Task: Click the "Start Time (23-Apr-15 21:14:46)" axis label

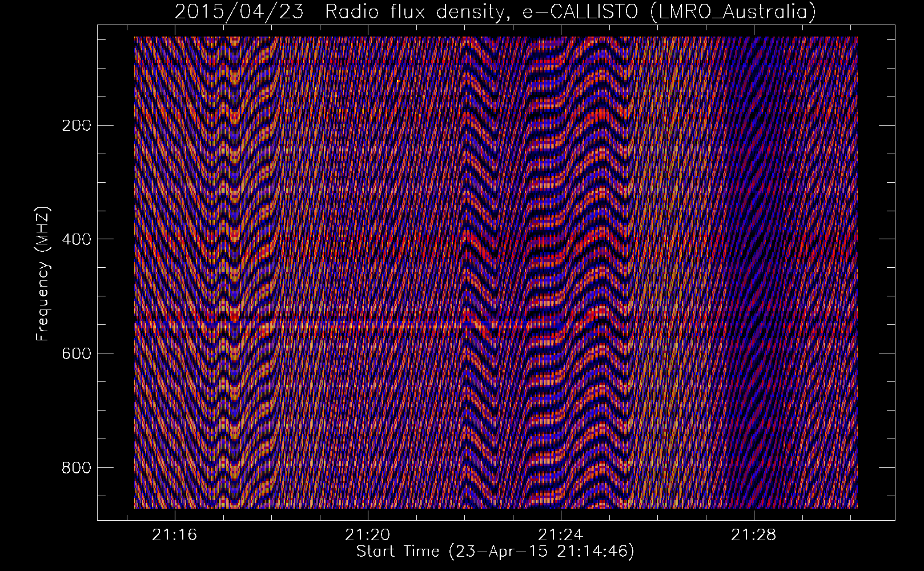Action: 495,552
